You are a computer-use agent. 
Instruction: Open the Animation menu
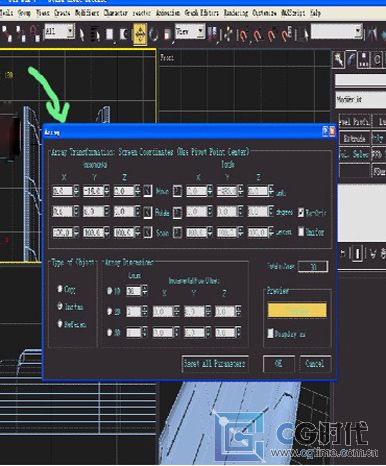click(x=168, y=13)
